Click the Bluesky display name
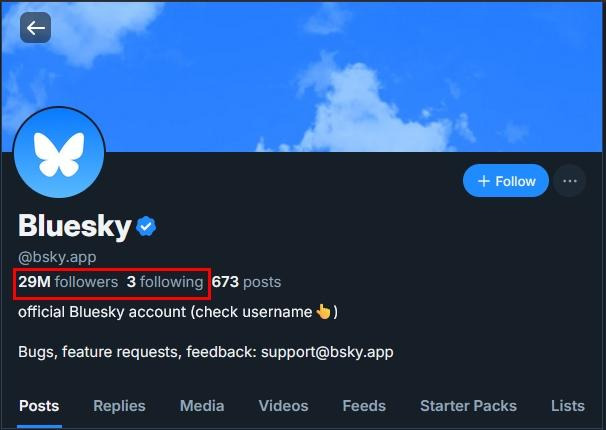This screenshot has height=430, width=606. [75, 227]
